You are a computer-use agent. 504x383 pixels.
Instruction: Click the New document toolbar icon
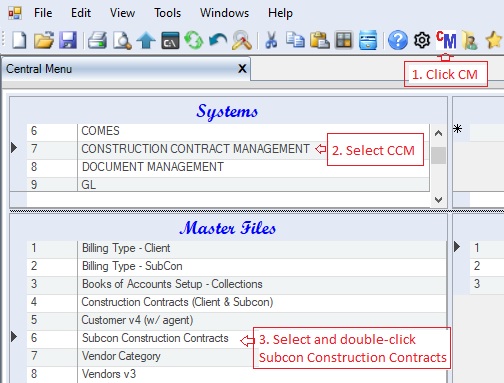pyautogui.click(x=19, y=40)
